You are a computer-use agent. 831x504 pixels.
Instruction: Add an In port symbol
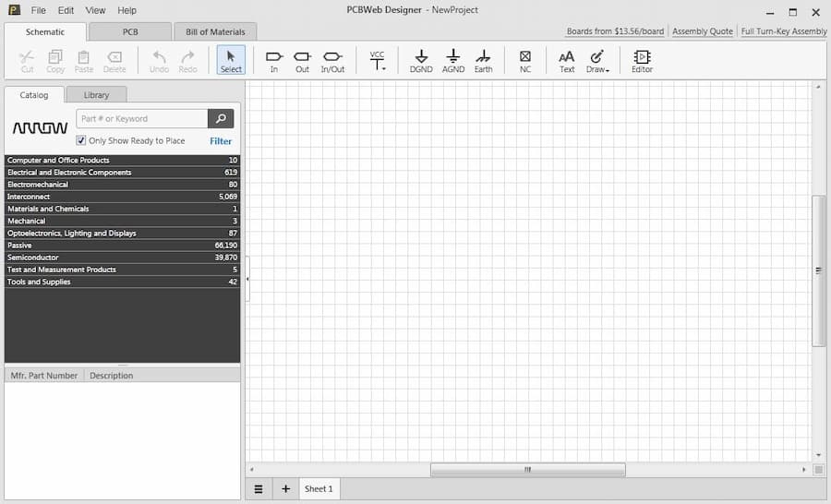click(274, 61)
